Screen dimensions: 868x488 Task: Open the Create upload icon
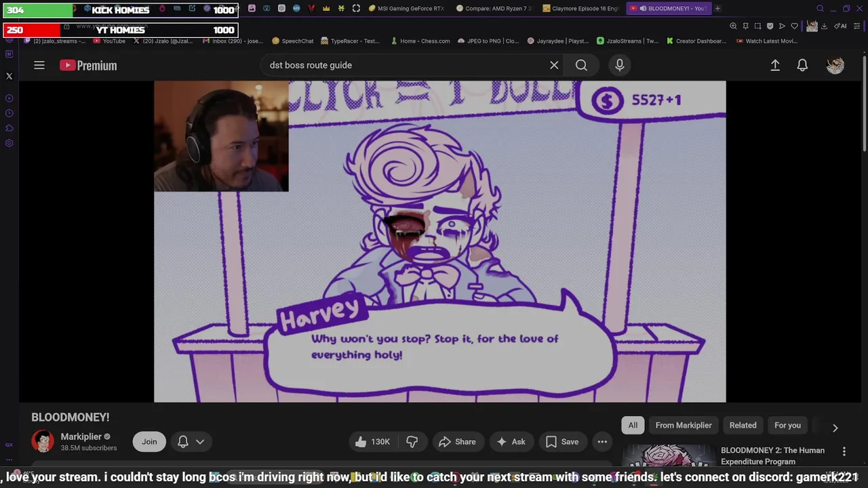[x=775, y=65]
